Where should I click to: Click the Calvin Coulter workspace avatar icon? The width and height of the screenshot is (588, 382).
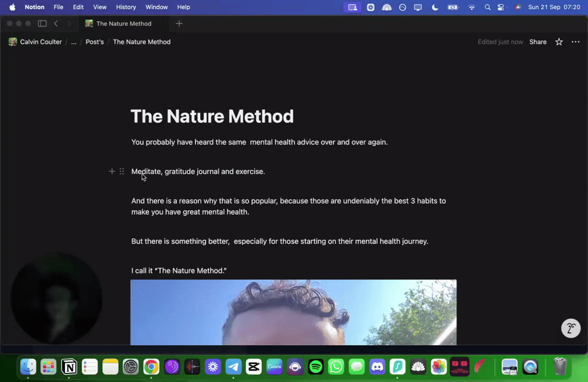pyautogui.click(x=13, y=42)
